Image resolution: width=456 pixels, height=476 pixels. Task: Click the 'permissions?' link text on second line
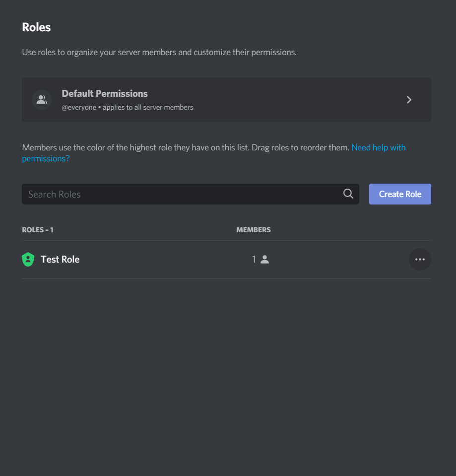pyautogui.click(x=46, y=158)
